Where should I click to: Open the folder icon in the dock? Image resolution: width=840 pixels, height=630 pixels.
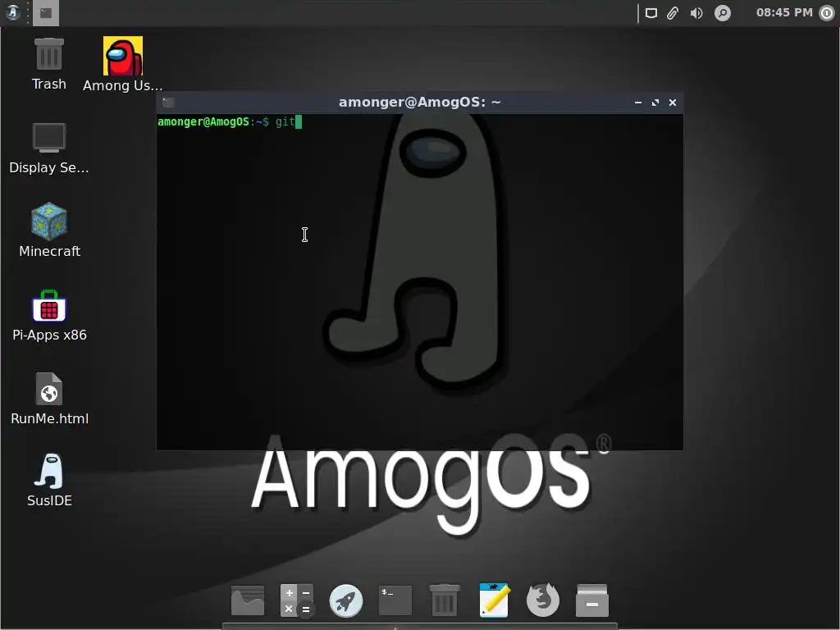pos(248,600)
